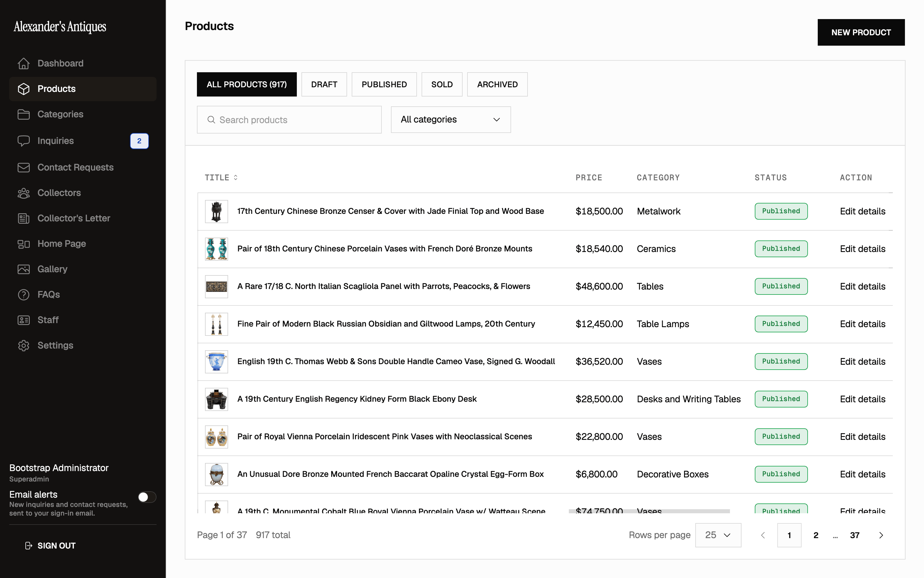Switch to the Sold tab
Image resolution: width=924 pixels, height=578 pixels.
(x=442, y=84)
